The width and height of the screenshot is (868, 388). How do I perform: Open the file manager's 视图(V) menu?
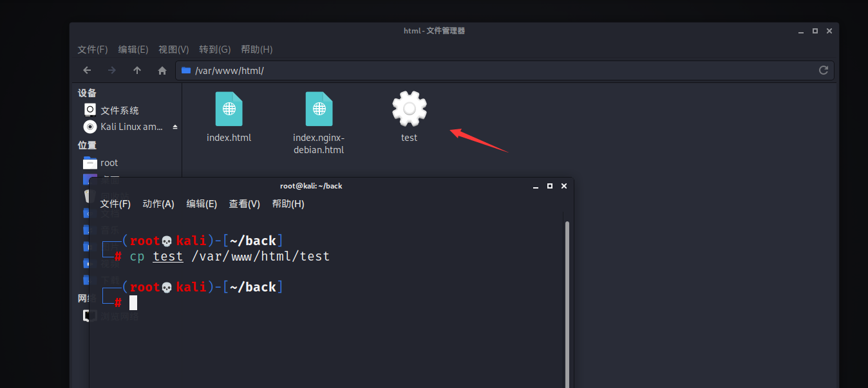click(x=173, y=50)
